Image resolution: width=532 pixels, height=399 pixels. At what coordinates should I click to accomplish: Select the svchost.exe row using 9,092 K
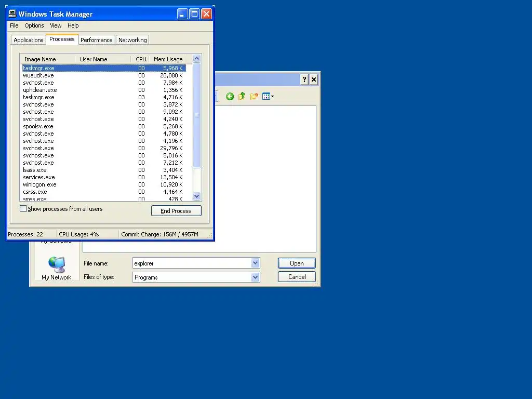point(103,112)
